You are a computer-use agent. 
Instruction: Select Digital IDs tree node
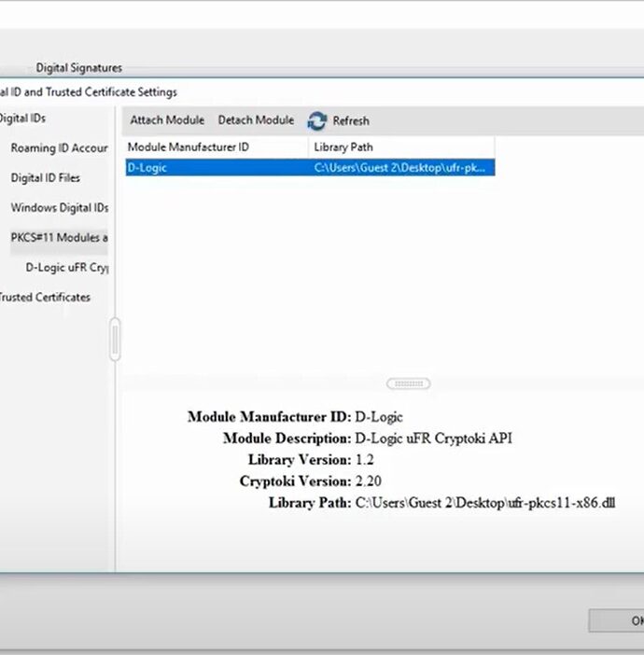22,118
